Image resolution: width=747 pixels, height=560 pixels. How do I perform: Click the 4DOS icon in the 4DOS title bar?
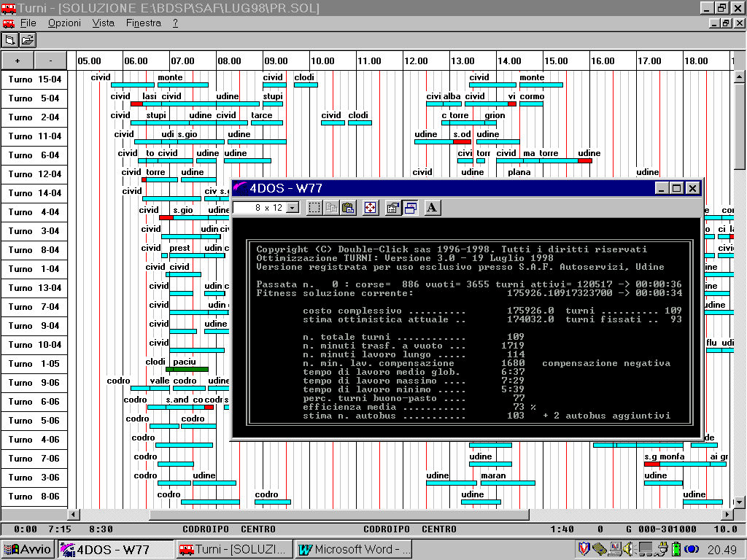tap(239, 188)
